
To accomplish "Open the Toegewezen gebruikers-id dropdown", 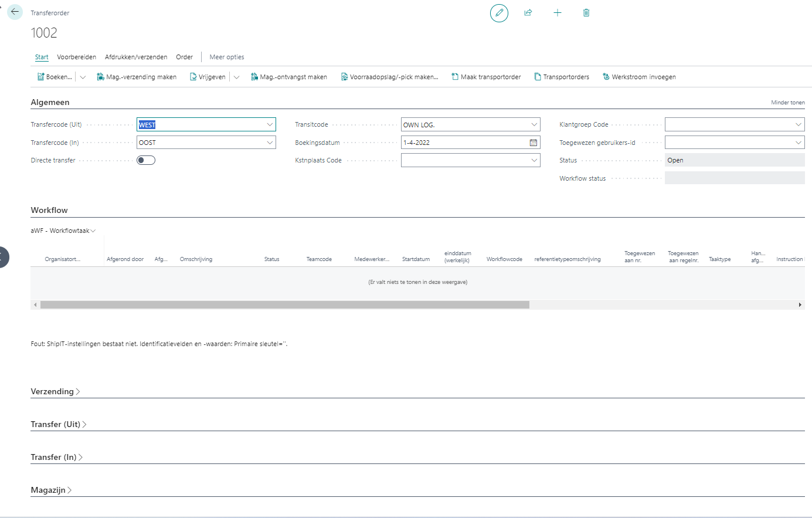I will click(799, 143).
